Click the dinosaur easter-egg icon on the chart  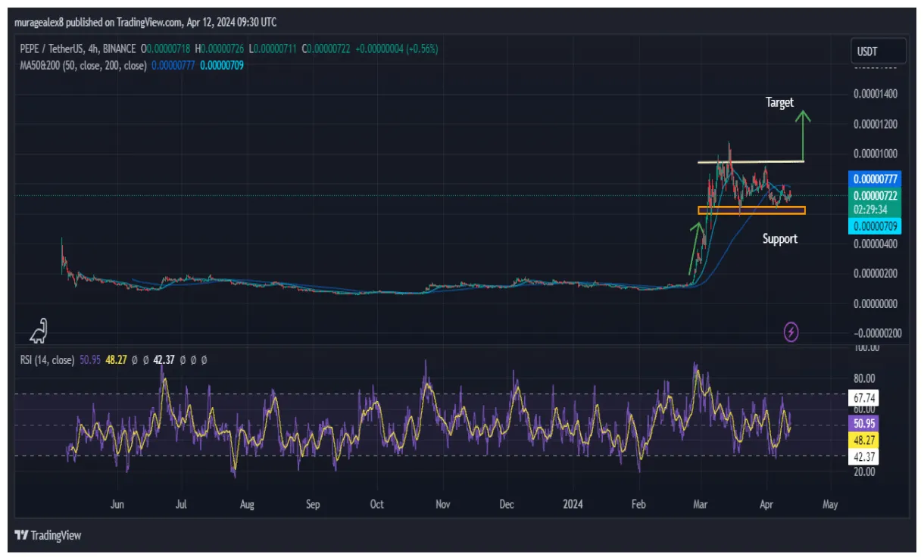click(x=39, y=331)
